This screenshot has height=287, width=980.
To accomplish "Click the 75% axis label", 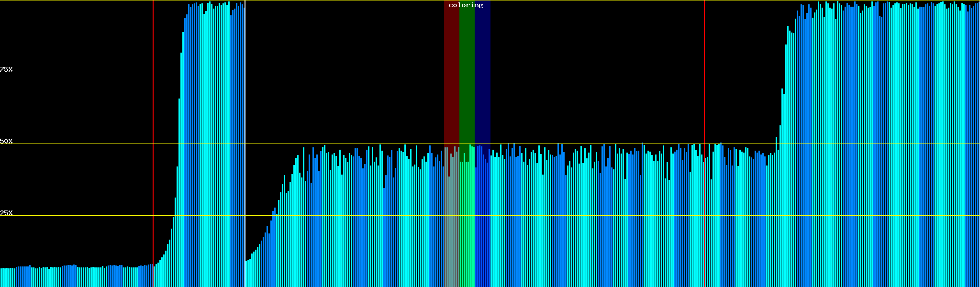I will click(6, 69).
